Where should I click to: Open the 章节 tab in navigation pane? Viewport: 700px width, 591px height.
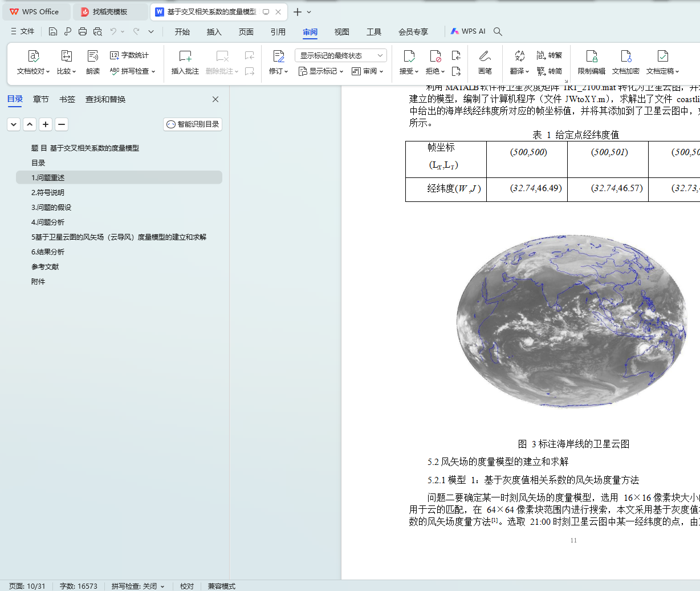coord(41,99)
